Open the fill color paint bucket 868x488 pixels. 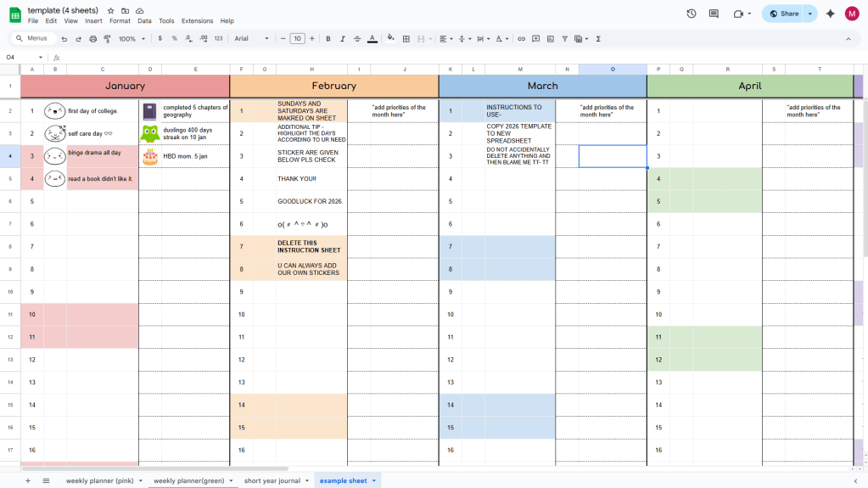390,39
